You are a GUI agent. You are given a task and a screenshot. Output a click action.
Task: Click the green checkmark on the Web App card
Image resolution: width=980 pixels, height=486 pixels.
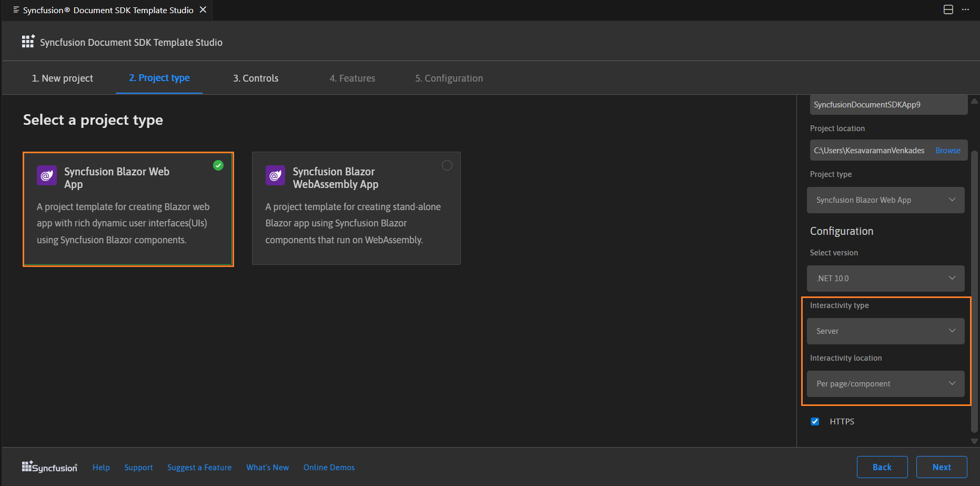pyautogui.click(x=218, y=165)
